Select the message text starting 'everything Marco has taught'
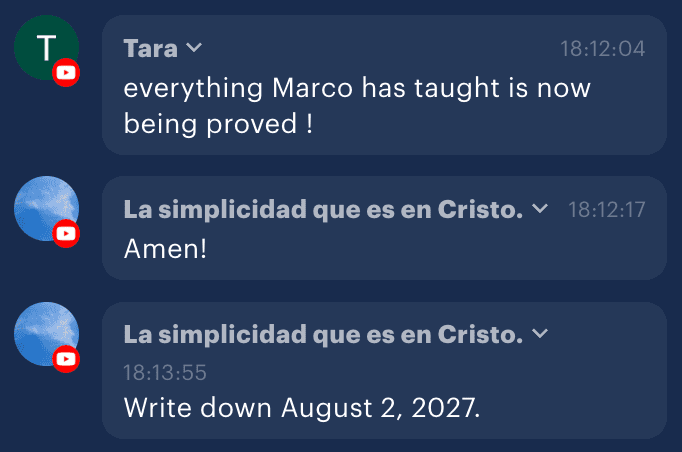Viewport: 682px width, 452px height. click(x=357, y=106)
